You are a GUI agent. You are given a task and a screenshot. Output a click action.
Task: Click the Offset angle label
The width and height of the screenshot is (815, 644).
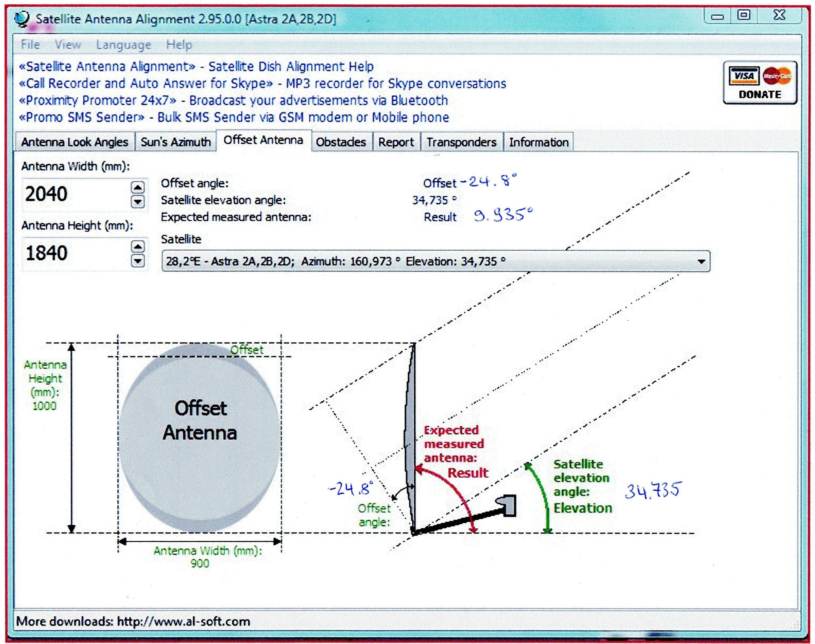coord(195,183)
